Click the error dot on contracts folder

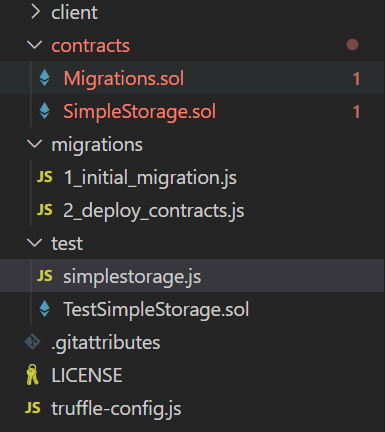point(352,45)
